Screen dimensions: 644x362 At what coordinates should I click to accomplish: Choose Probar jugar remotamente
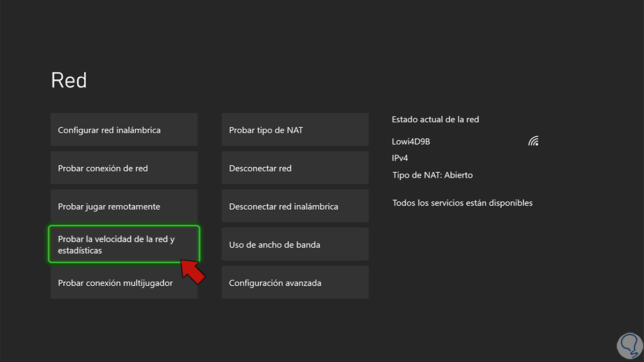click(x=124, y=206)
